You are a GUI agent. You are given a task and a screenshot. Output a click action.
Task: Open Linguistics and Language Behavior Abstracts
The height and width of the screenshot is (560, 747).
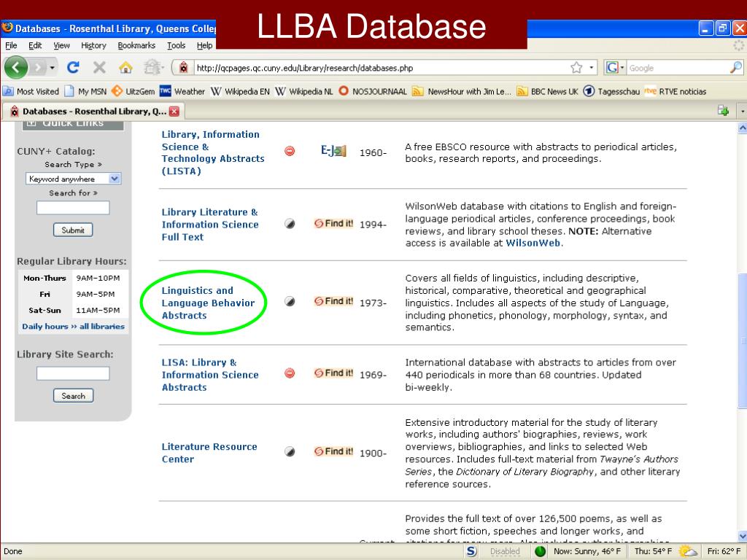208,303
